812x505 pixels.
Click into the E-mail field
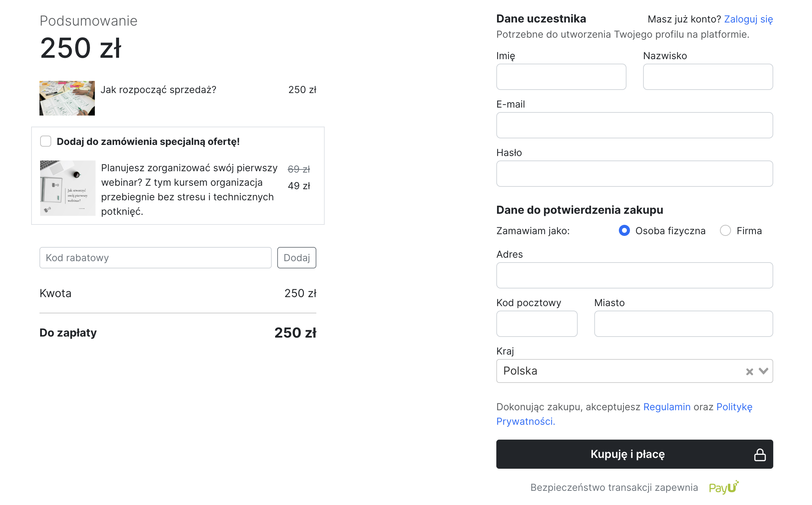634,125
